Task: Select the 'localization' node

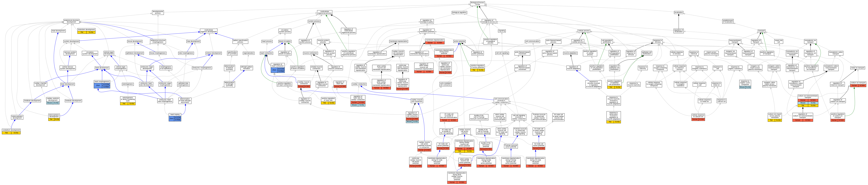Action: click(x=678, y=13)
